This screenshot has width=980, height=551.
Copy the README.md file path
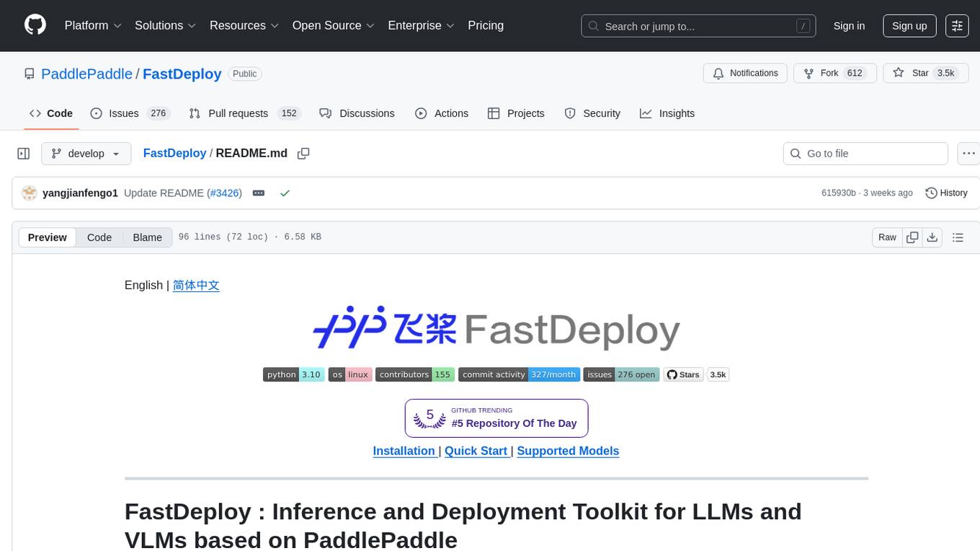coord(303,154)
